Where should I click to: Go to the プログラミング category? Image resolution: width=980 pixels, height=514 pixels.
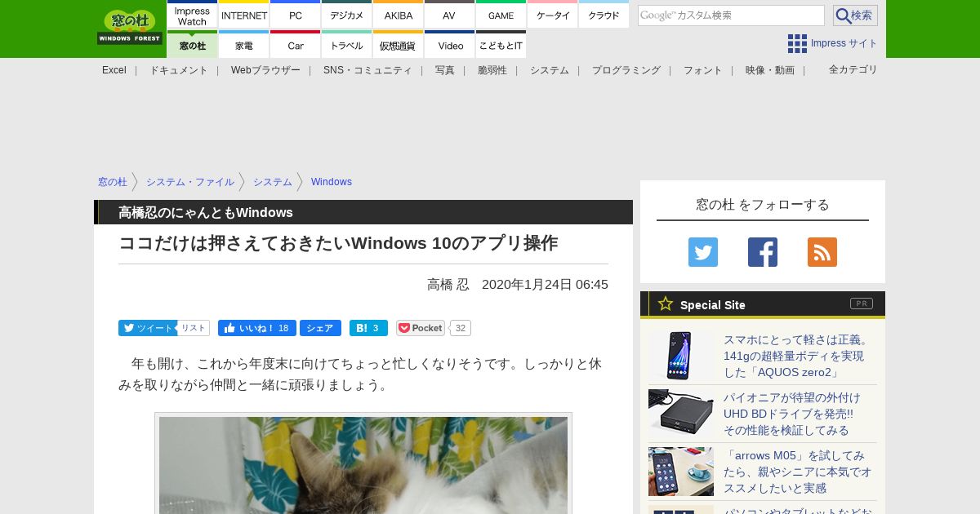pos(626,70)
